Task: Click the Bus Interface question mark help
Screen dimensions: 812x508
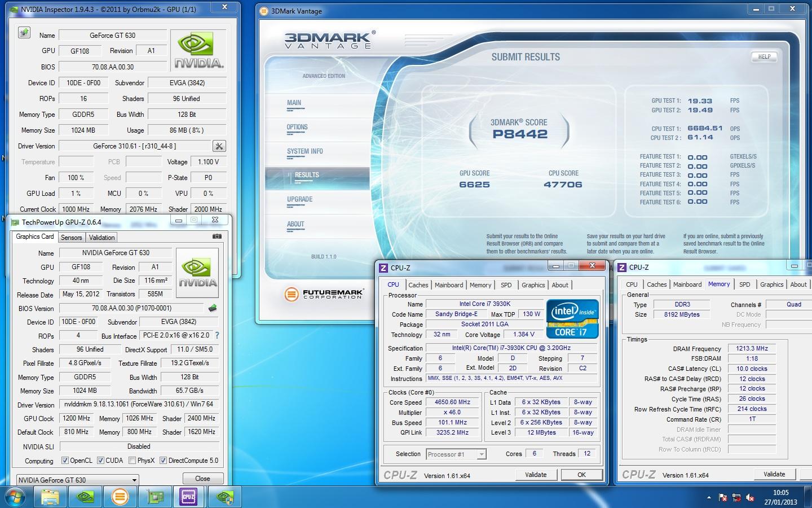Action: coord(217,335)
